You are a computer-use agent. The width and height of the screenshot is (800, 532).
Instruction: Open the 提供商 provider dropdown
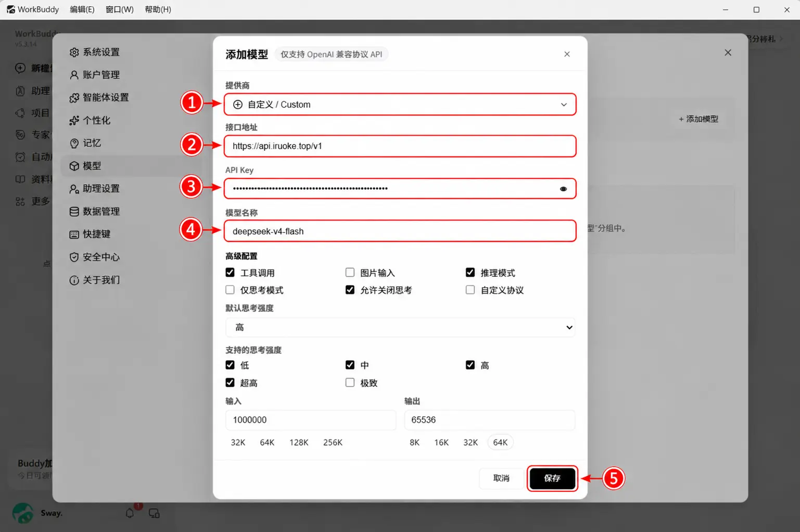click(x=400, y=105)
